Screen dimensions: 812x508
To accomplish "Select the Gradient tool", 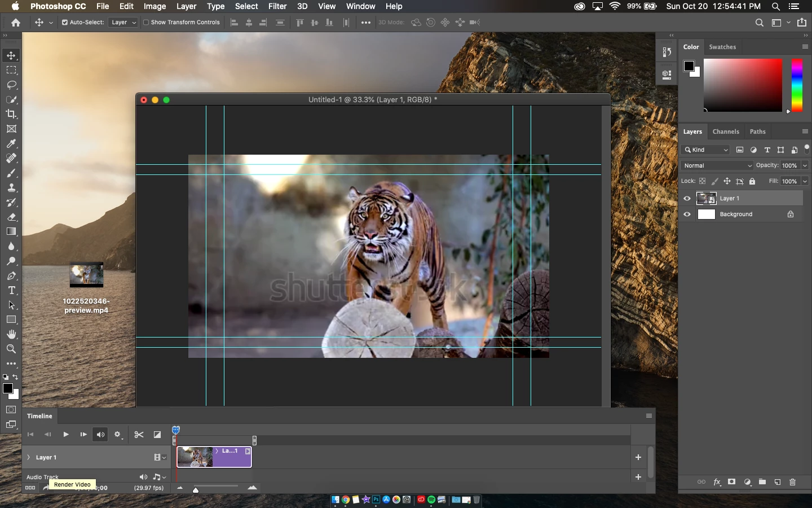I will [x=11, y=231].
